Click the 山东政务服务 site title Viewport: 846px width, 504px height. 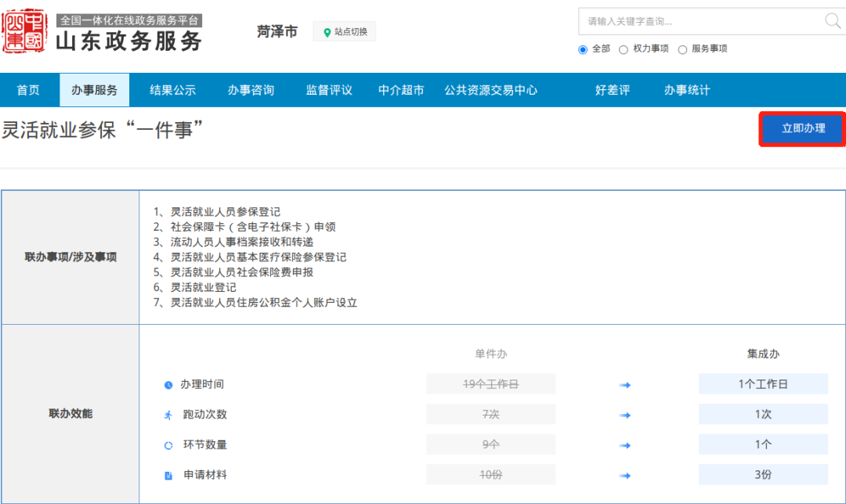pyautogui.click(x=129, y=41)
